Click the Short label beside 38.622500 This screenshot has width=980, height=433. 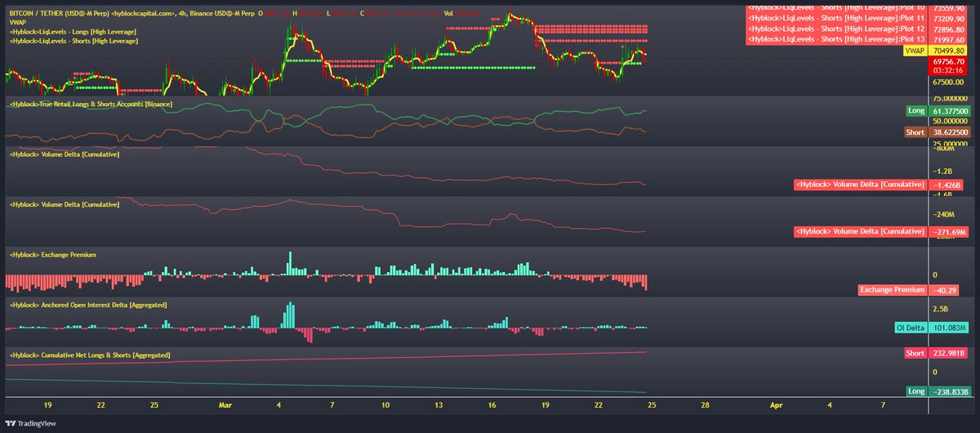click(915, 132)
